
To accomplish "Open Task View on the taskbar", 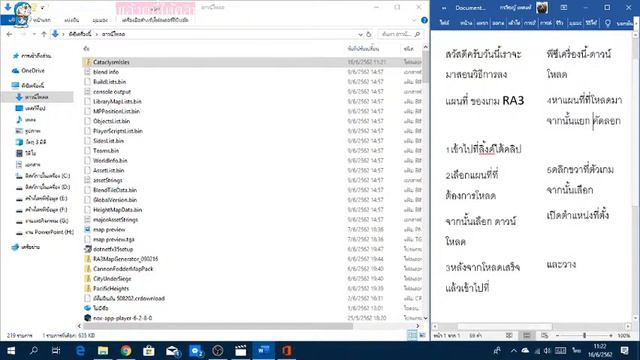I will pos(56,351).
